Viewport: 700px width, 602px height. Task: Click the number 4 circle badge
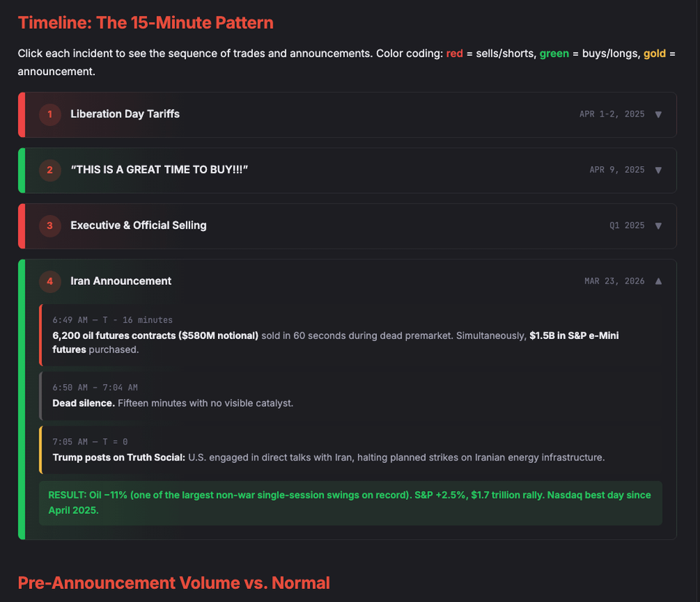[50, 281]
